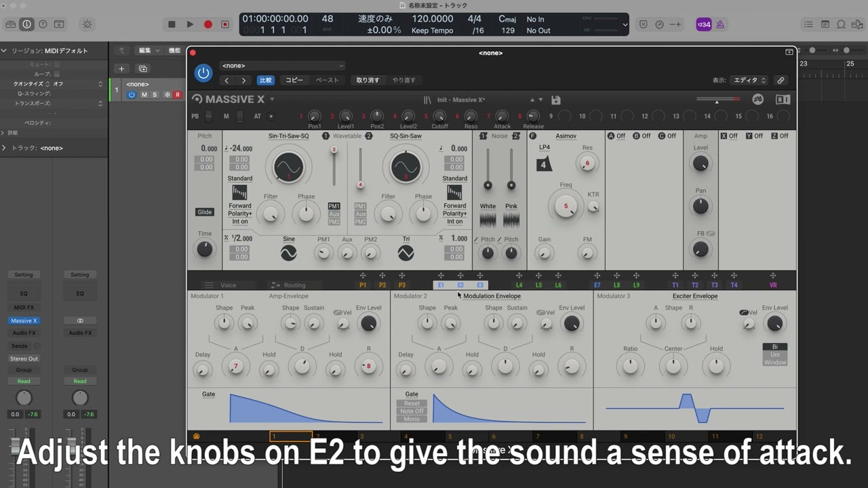Click the Noise 1 level slider handle

point(488,185)
